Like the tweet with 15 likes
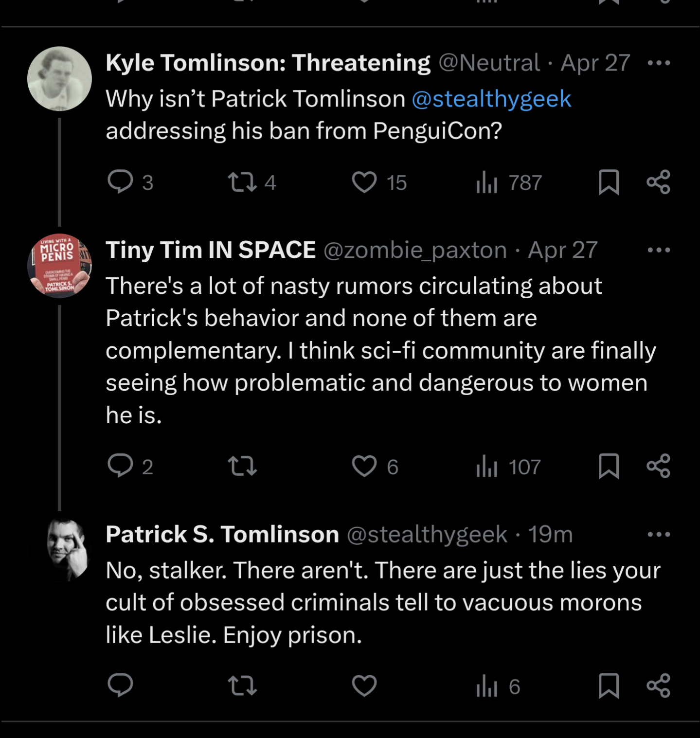This screenshot has width=700, height=738. pos(364,182)
